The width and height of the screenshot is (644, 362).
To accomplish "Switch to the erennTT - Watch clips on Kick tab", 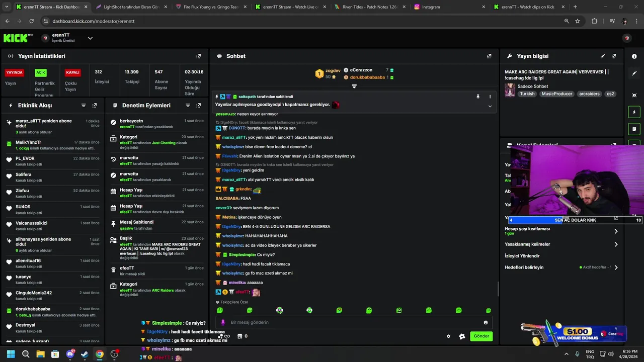I will click(x=528, y=7).
